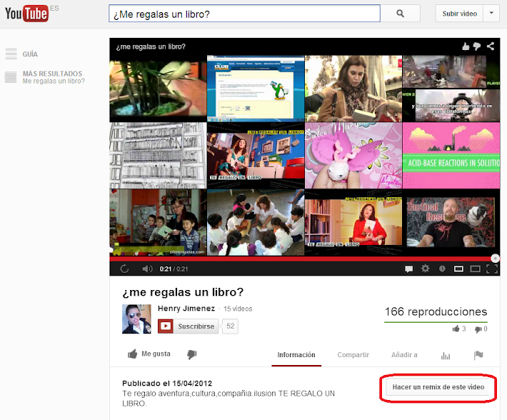
Task: Click the search magnifier button
Action: point(401,14)
